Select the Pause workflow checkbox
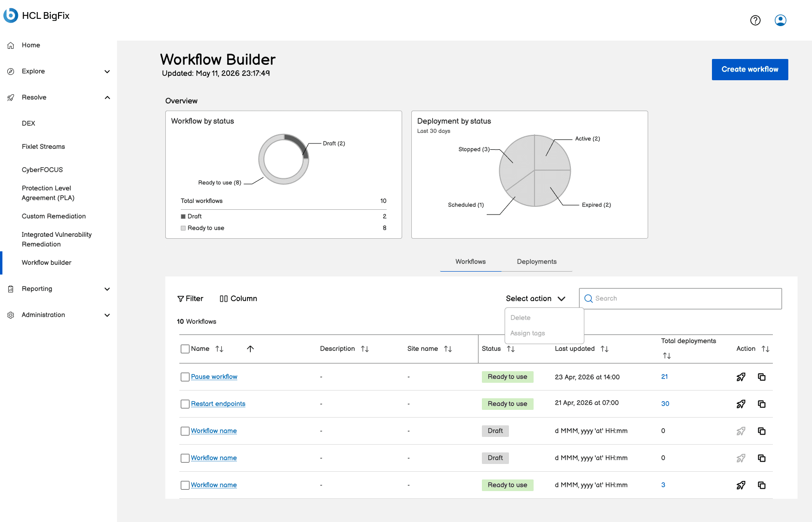 tap(185, 377)
